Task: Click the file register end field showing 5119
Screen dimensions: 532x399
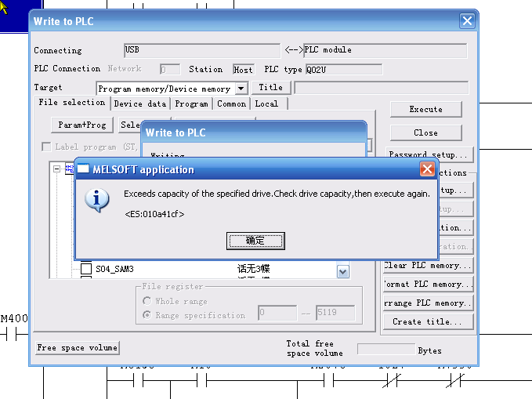Action: pyautogui.click(x=335, y=314)
